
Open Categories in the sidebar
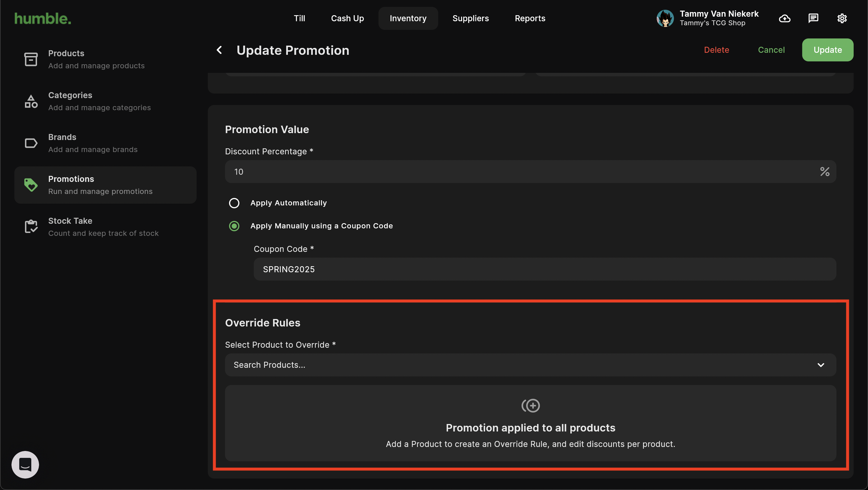(105, 101)
